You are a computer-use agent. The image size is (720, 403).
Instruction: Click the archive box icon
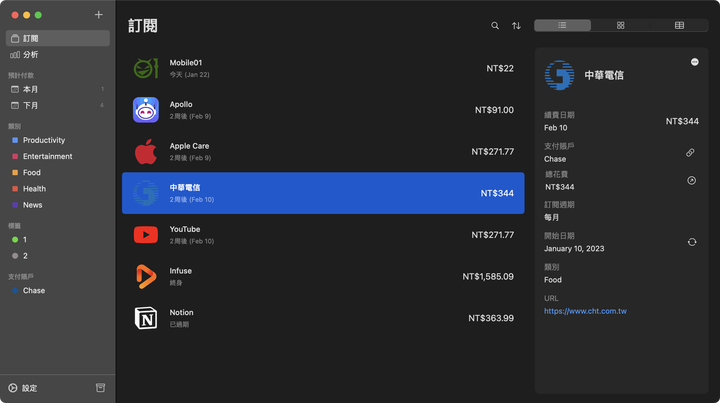(x=100, y=388)
